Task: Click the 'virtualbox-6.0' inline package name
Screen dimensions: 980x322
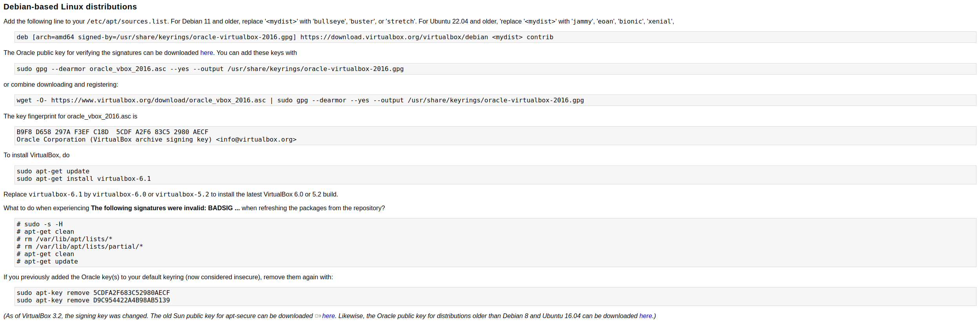Action: click(x=119, y=195)
